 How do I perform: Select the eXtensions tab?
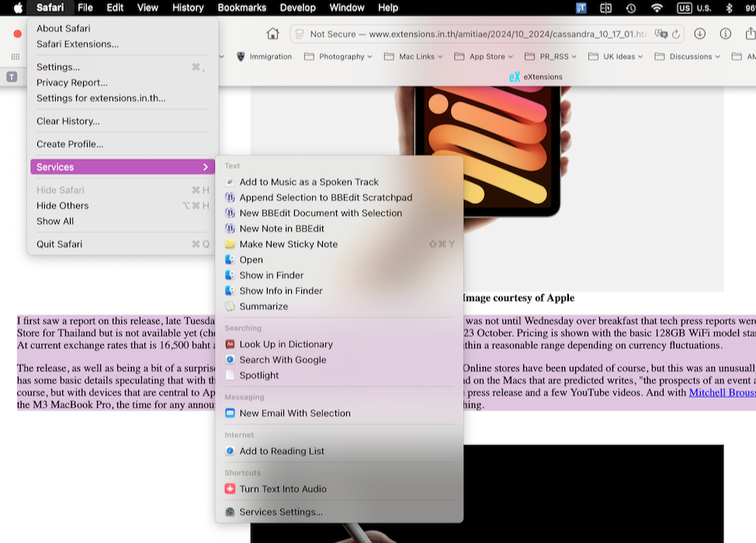536,77
